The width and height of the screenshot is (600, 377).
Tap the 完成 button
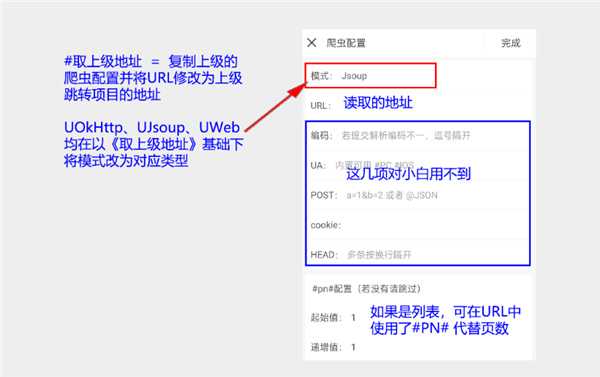511,43
